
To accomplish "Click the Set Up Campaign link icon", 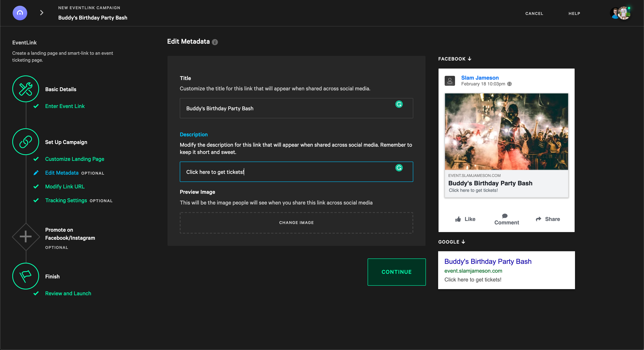I will tap(26, 142).
